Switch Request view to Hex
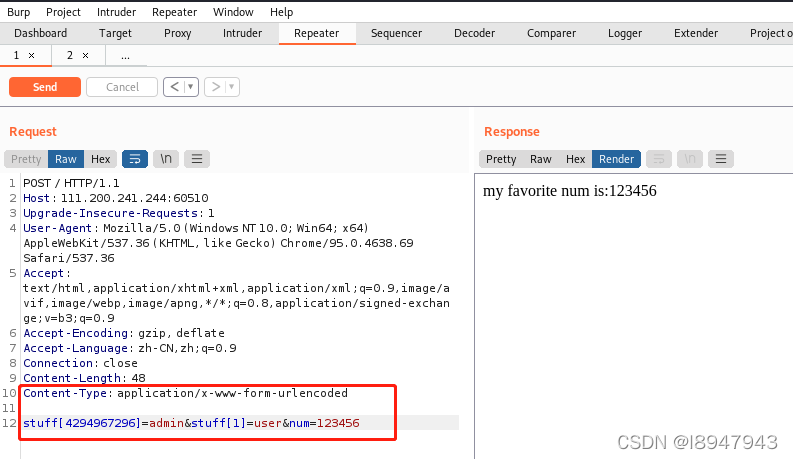This screenshot has width=793, height=459. 101,159
